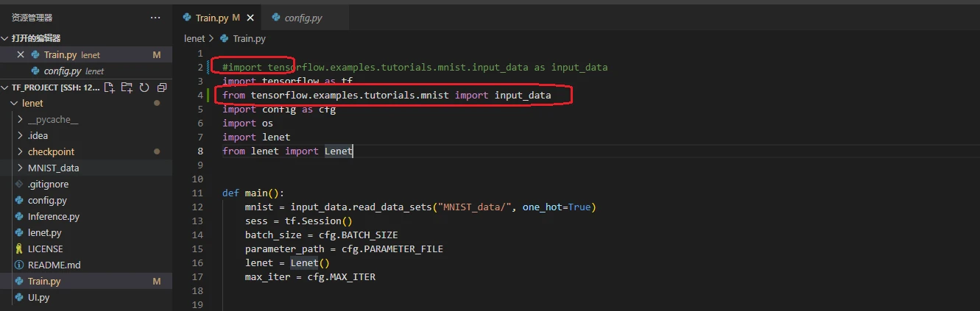The image size is (980, 311).
Task: Open the explorer more actions menu
Action: click(155, 18)
